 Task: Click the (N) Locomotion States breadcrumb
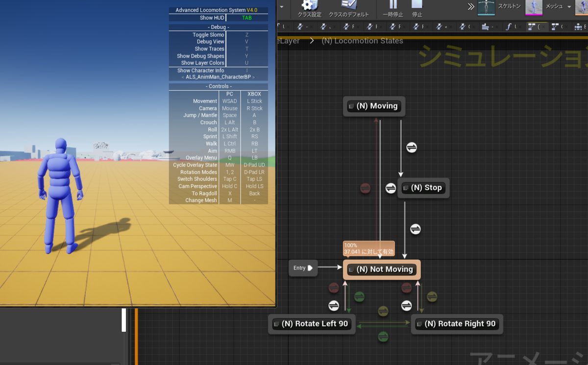coord(362,41)
